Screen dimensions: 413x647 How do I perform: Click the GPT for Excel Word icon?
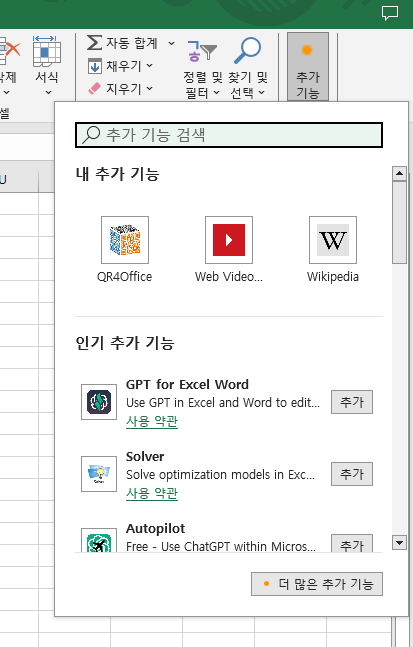(99, 402)
